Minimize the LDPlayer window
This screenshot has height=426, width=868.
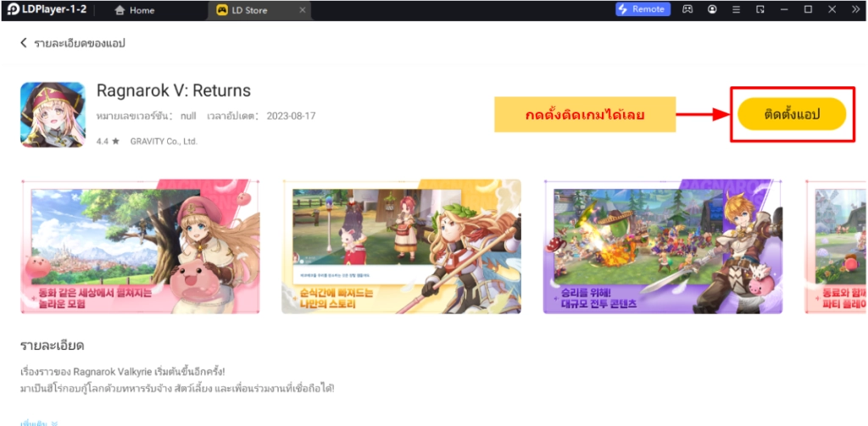(784, 9)
